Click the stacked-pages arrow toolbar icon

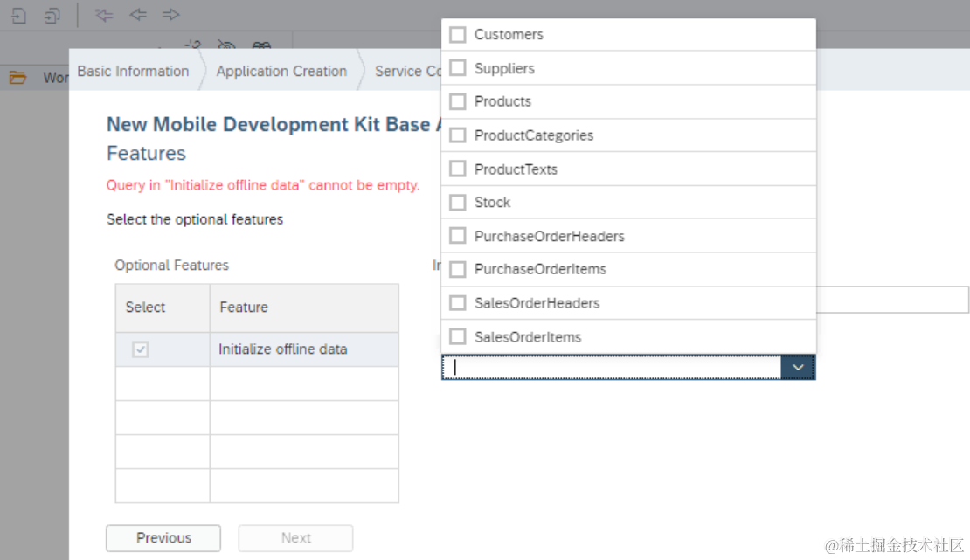[x=53, y=15]
